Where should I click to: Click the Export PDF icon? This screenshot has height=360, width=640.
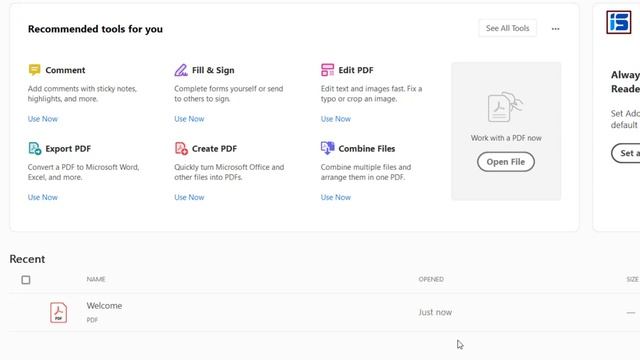(35, 148)
